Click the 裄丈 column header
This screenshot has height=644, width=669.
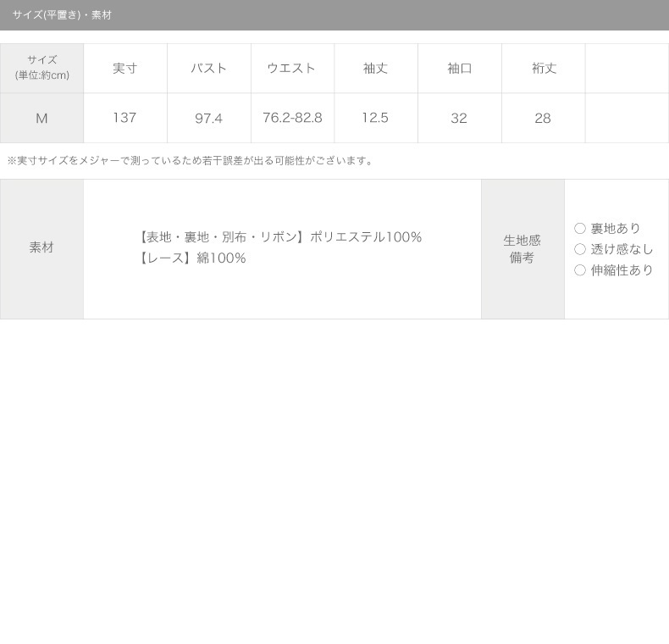click(x=544, y=68)
